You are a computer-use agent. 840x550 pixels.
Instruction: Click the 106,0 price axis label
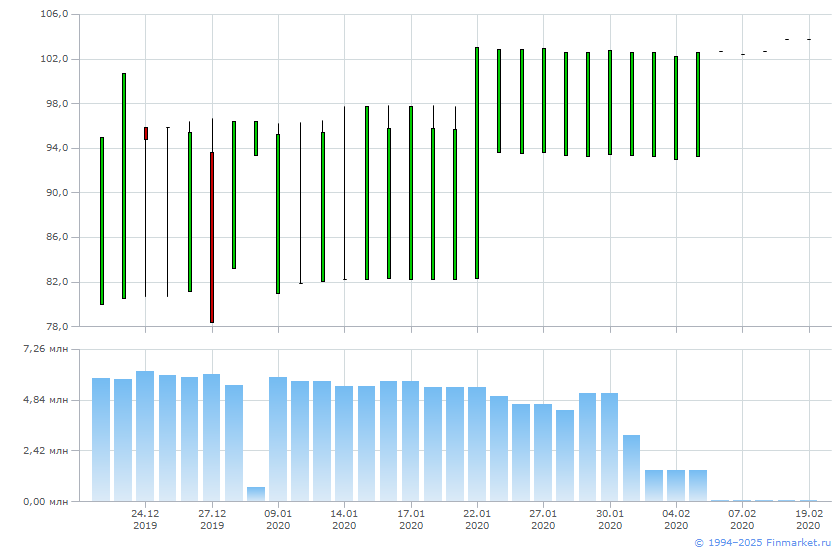click(54, 15)
